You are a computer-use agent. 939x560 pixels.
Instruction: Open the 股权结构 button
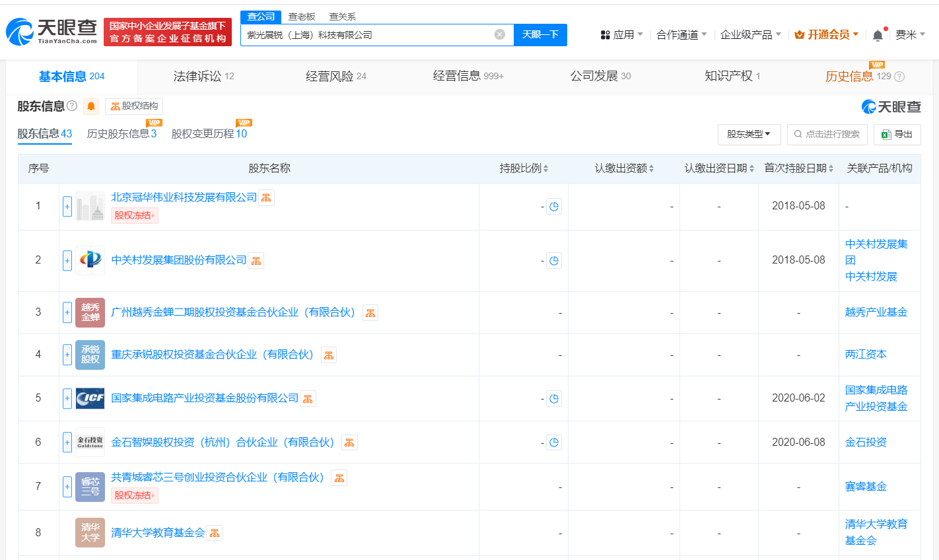[x=134, y=106]
